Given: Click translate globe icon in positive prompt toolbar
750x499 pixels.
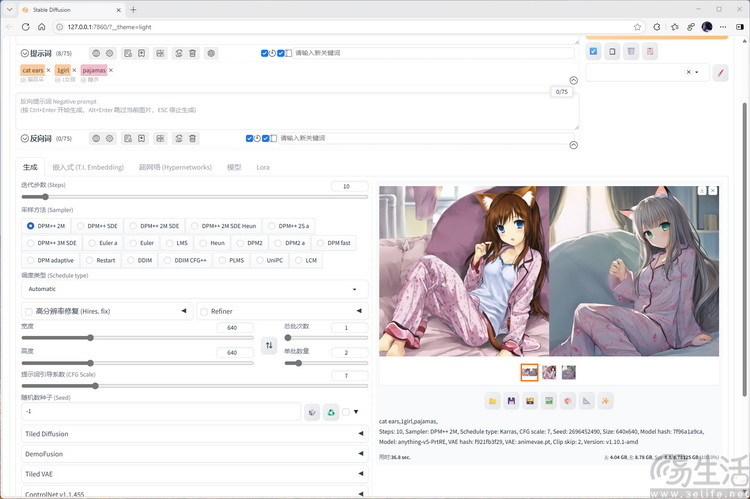Looking at the screenshot, I should tap(96, 53).
